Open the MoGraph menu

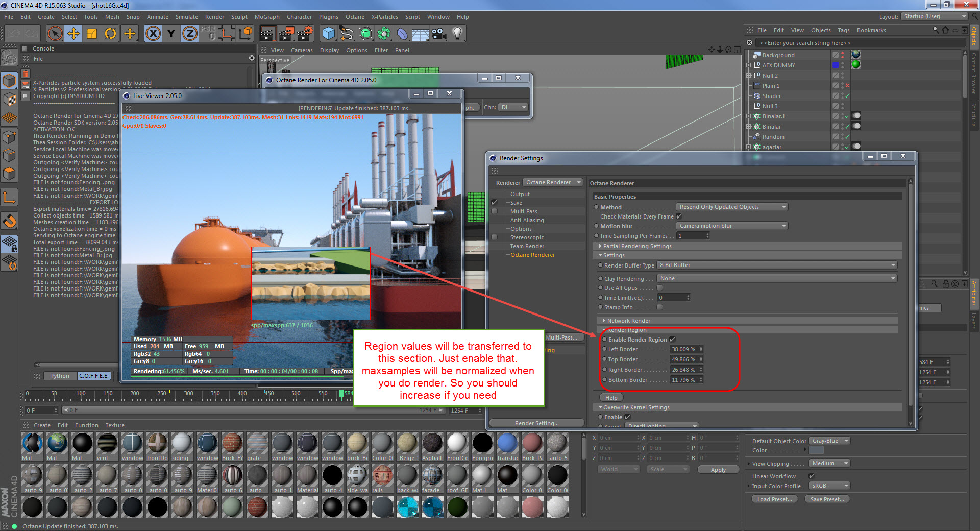(x=267, y=17)
